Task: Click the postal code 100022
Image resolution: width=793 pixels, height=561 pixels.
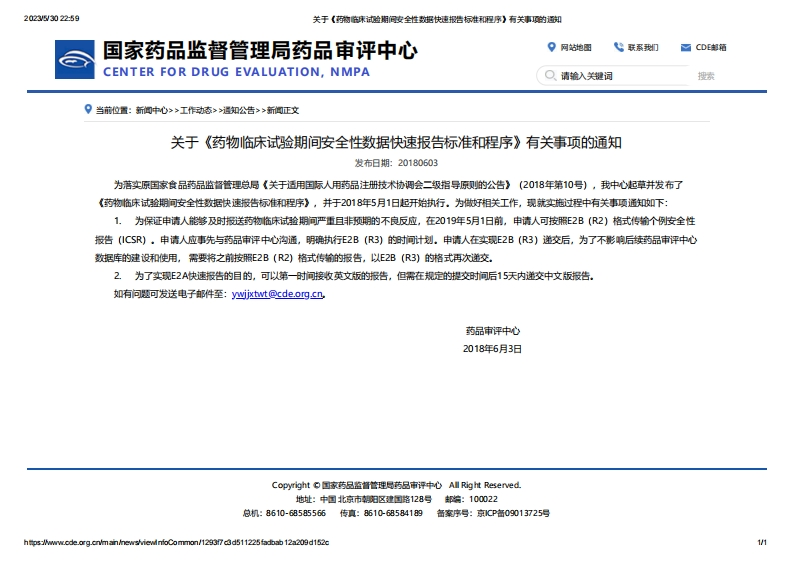Action: click(x=483, y=499)
